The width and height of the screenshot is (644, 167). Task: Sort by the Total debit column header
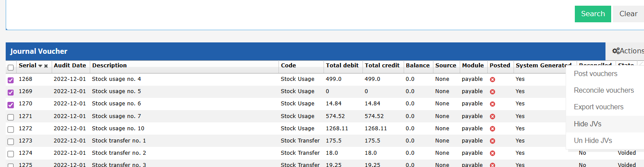[342, 66]
